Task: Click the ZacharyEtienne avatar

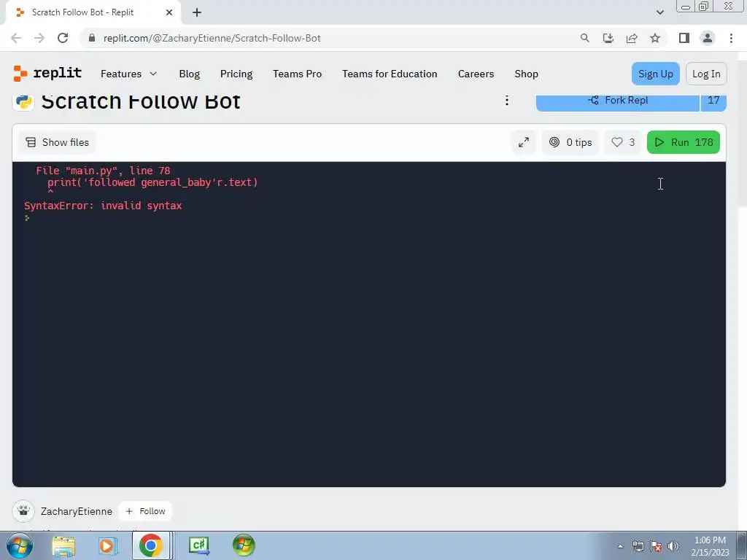Action: 23,511
